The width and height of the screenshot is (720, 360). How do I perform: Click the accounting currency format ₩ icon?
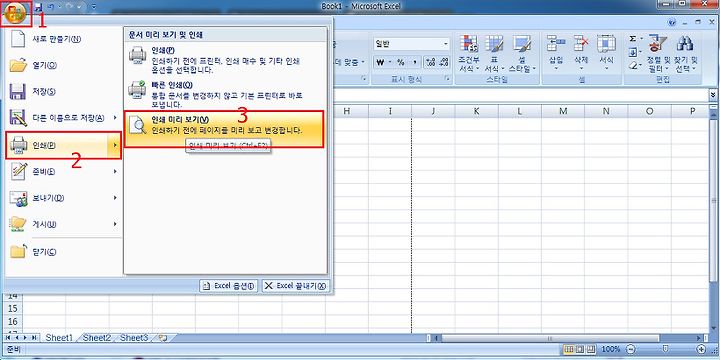coord(380,62)
